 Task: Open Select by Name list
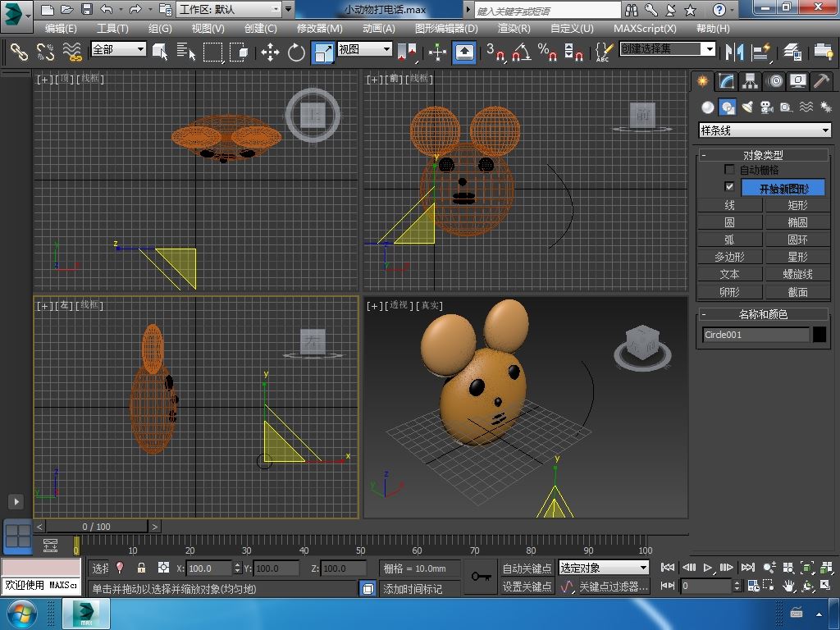pos(186,52)
